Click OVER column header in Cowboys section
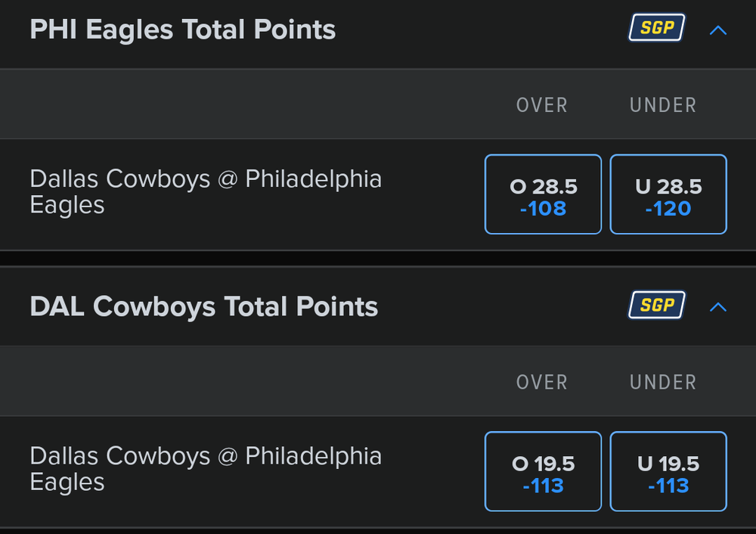Screen dimensions: 756x534 click(541, 382)
